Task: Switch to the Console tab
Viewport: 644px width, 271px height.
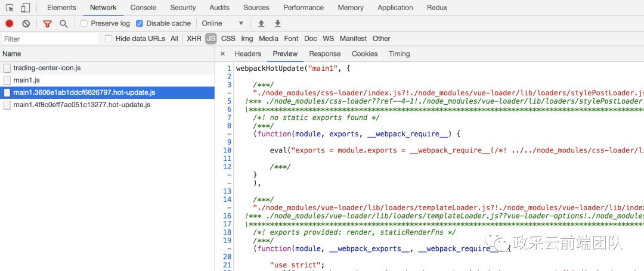Action: (x=143, y=7)
